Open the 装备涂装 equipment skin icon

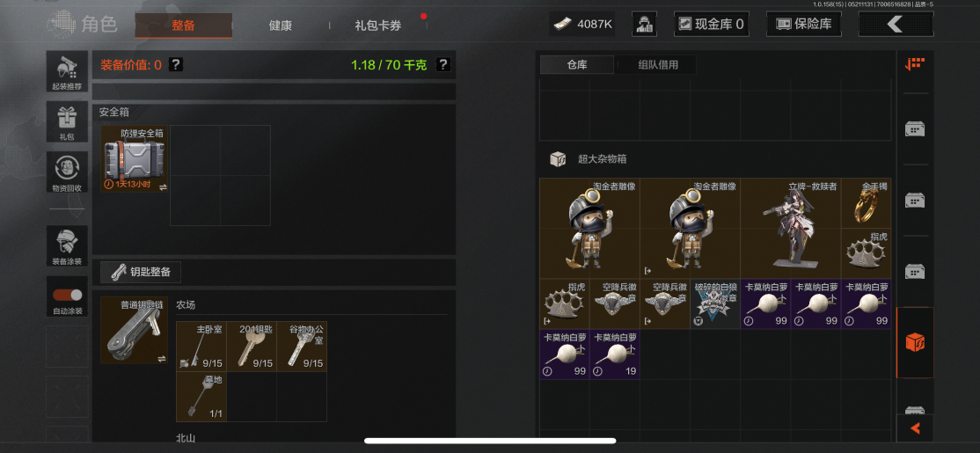tap(67, 245)
